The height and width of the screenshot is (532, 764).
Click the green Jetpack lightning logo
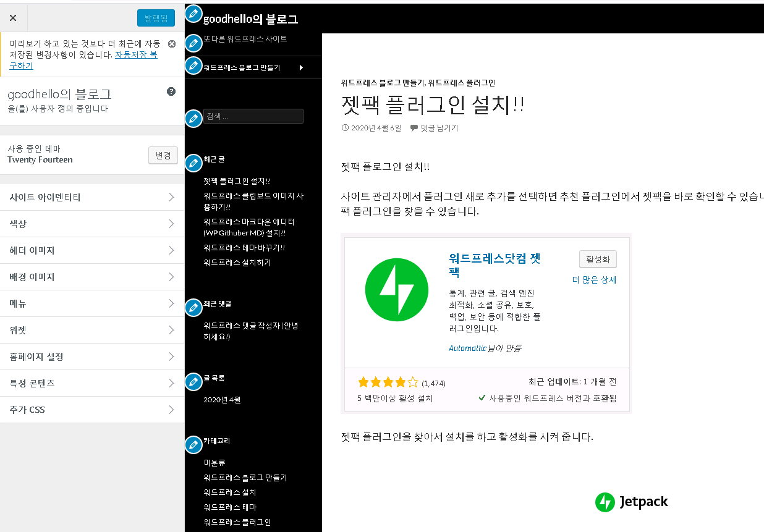click(x=397, y=290)
